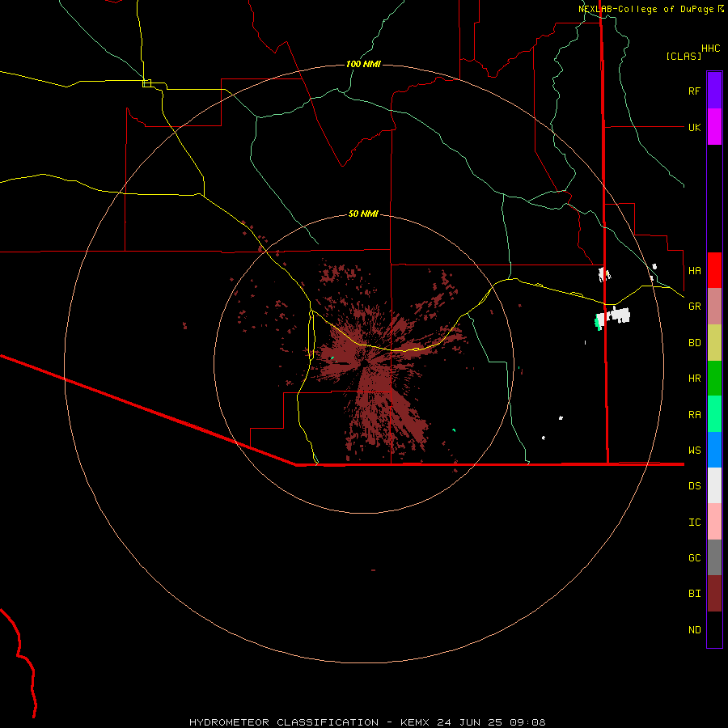Viewport: 728px width, 728px height.
Task: Click the HA red legend swatch
Action: (714, 270)
